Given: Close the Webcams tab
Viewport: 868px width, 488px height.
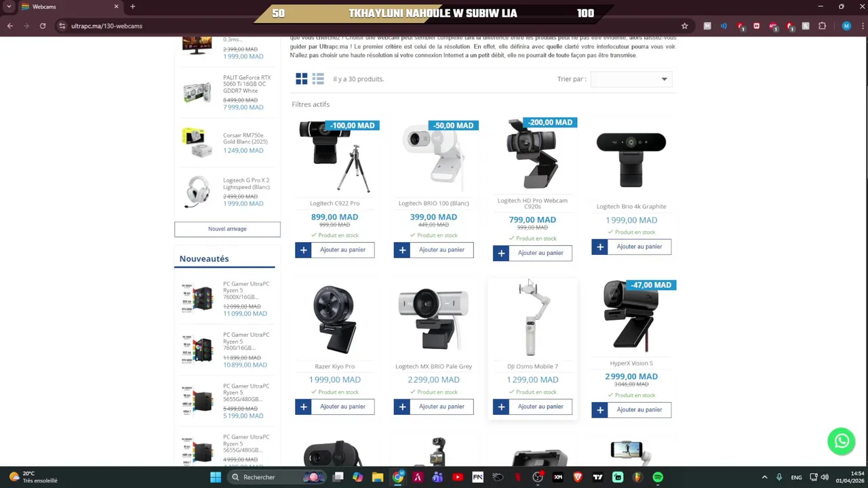Looking at the screenshot, I should point(116,7).
